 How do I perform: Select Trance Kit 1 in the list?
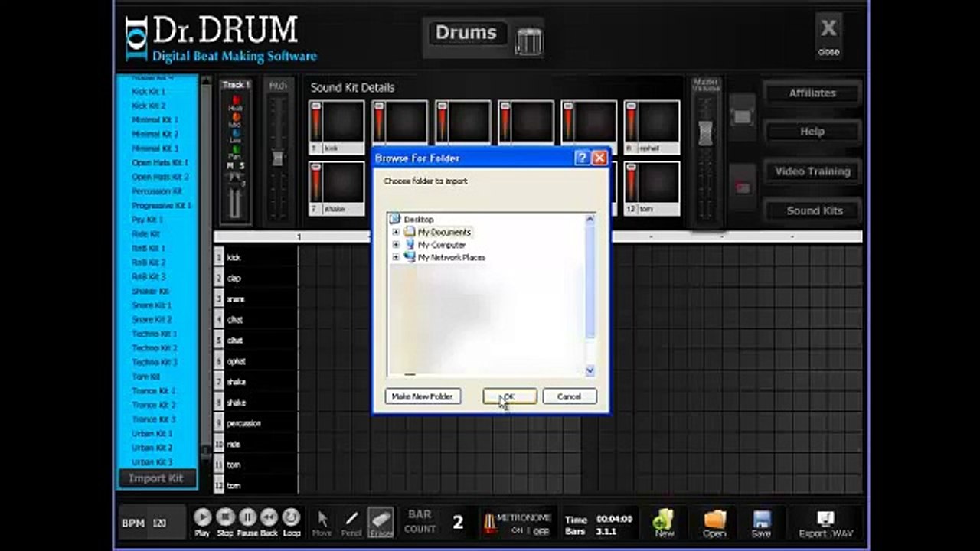(x=154, y=391)
